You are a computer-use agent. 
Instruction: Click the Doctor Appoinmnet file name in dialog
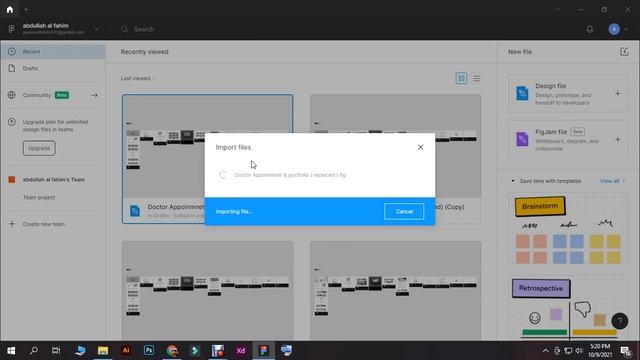point(290,175)
